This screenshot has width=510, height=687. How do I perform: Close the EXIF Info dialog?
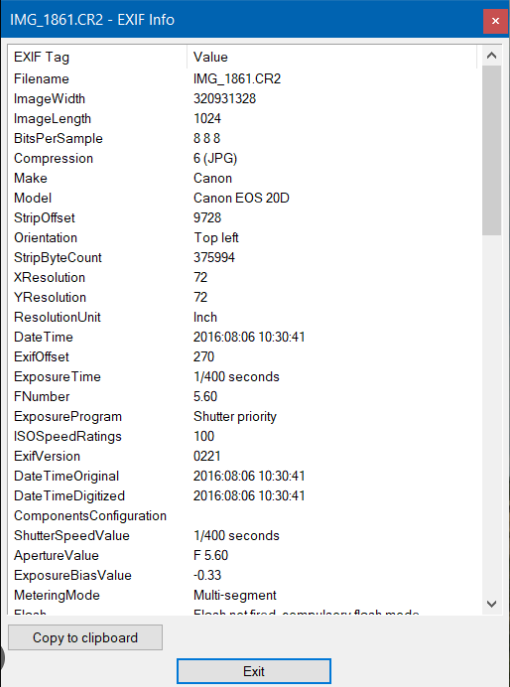[x=496, y=21]
